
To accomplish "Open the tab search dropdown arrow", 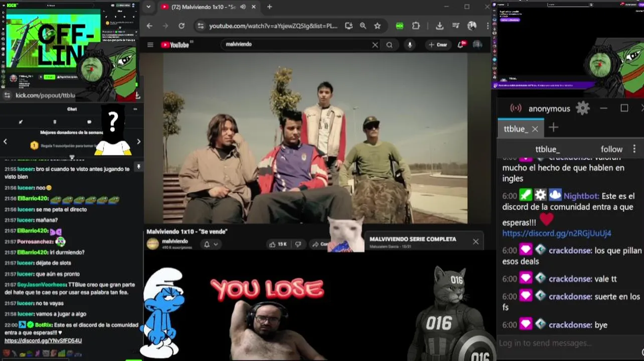I will point(148,7).
